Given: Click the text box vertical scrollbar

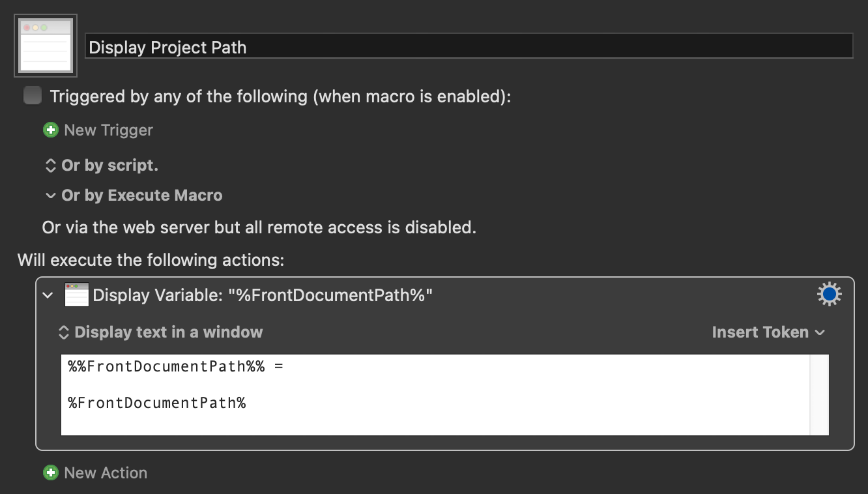Looking at the screenshot, I should point(819,394).
